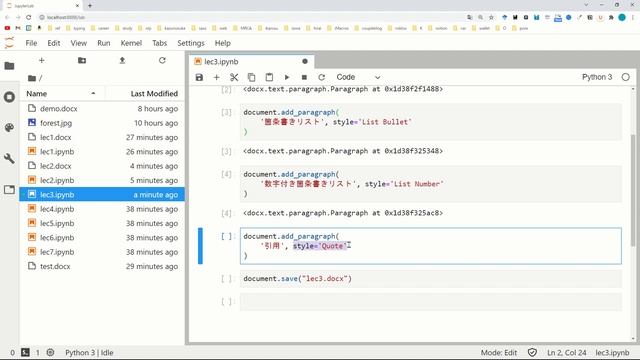Select demo.docx in file browser
The width and height of the screenshot is (640, 360).
click(x=102, y=109)
